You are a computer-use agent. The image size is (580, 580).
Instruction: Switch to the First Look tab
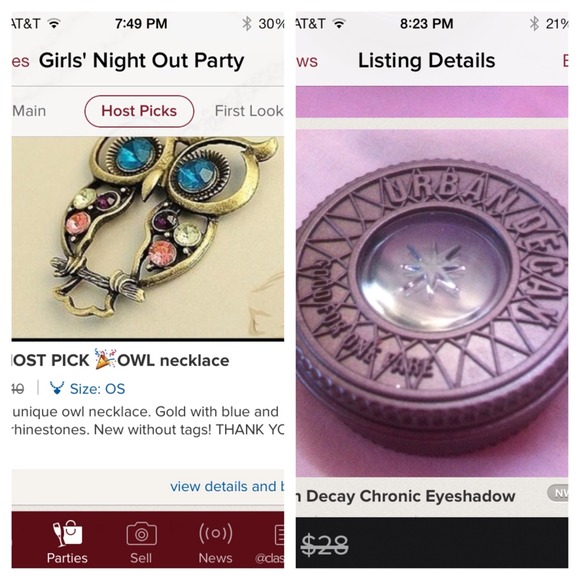tap(249, 111)
